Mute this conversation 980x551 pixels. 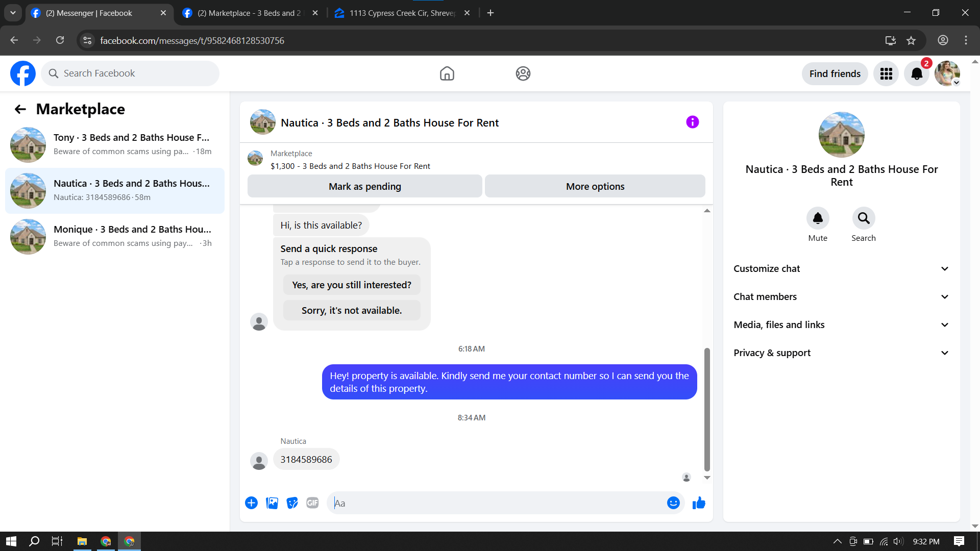coord(818,218)
